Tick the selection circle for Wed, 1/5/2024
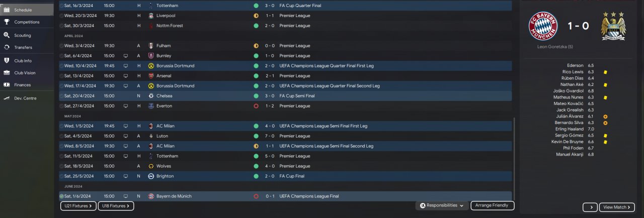This screenshot has width=644, height=218. pyautogui.click(x=61, y=126)
